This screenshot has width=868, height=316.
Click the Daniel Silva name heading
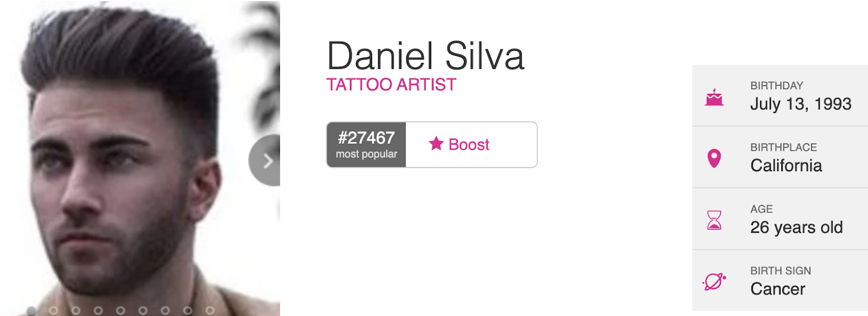pos(426,56)
